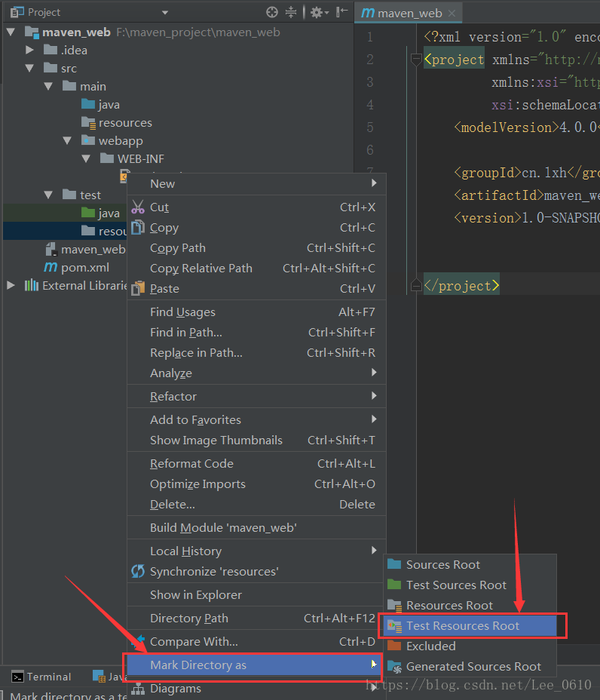
Task: Select the maven_web editor tab
Action: 408,13
